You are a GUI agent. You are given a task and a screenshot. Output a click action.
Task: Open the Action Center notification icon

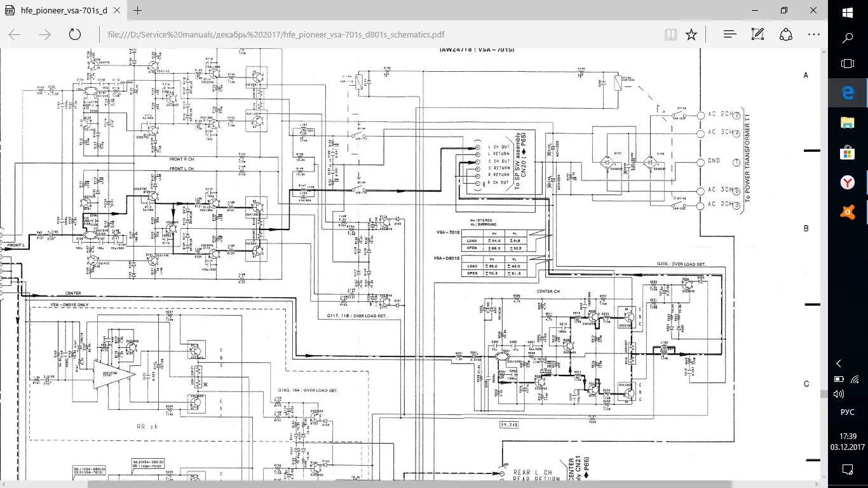pos(848,470)
